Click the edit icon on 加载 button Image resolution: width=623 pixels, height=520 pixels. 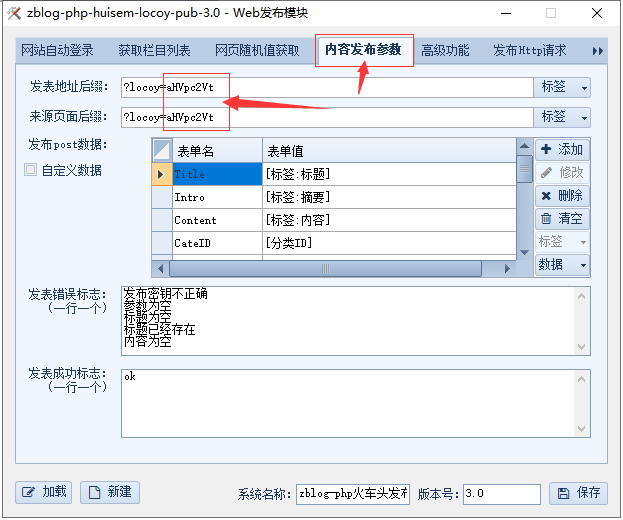click(28, 493)
